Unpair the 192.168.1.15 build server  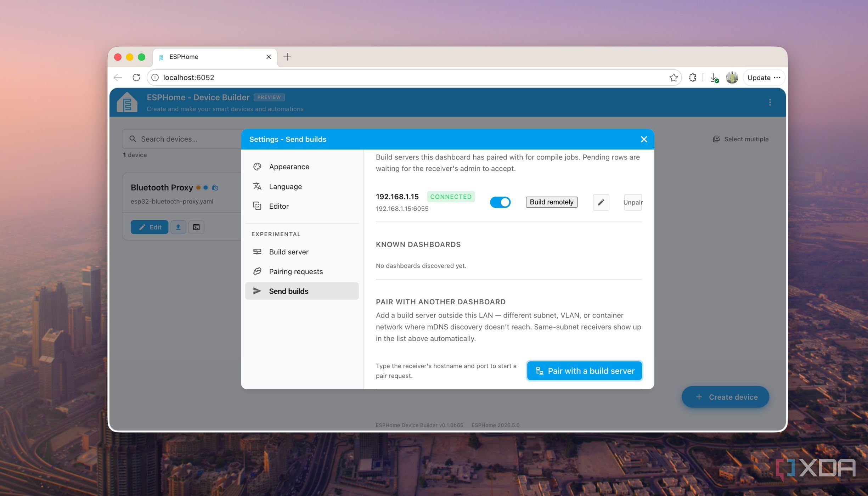(633, 202)
